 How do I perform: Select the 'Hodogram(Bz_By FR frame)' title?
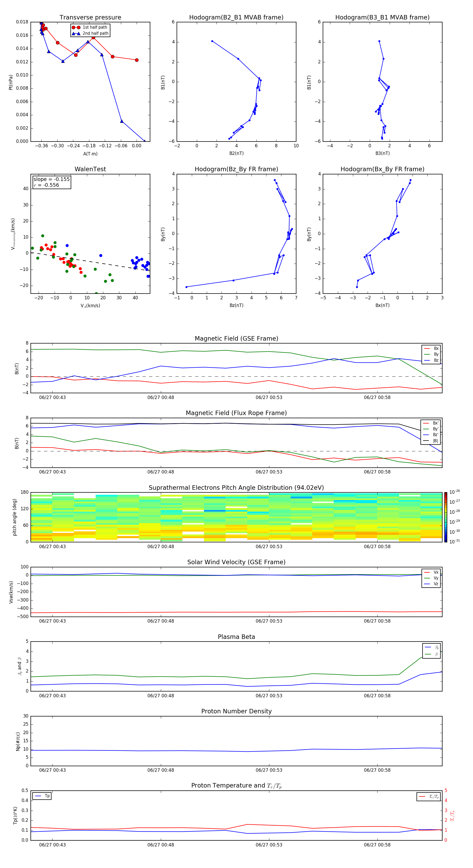coord(236,169)
